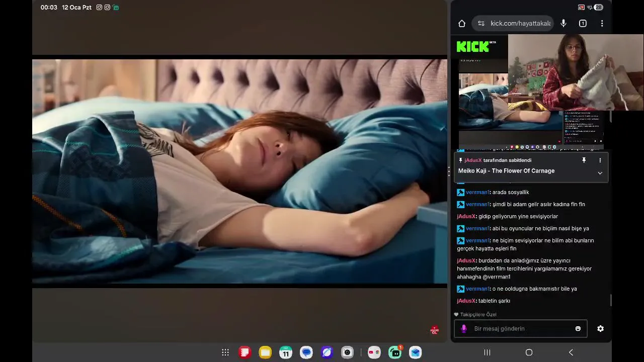
Task: Tap the cast screen status icon
Action: pos(581,8)
